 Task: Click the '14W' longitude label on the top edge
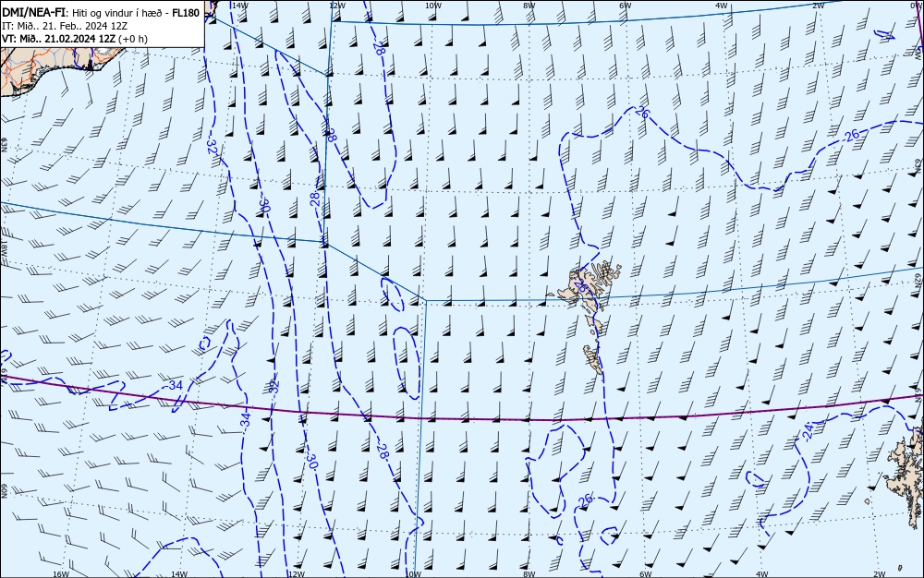coord(239,6)
